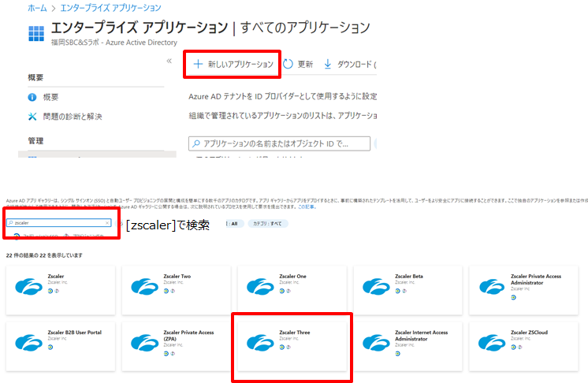588x383 pixels.
Task: Click the cloud logo on Zscaler B2B User Portal
Action: (29, 343)
